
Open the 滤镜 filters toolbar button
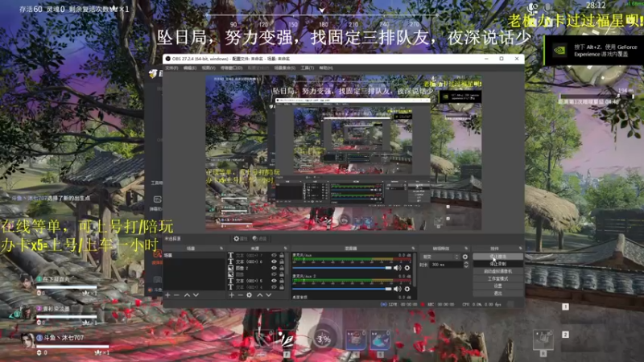259,238
